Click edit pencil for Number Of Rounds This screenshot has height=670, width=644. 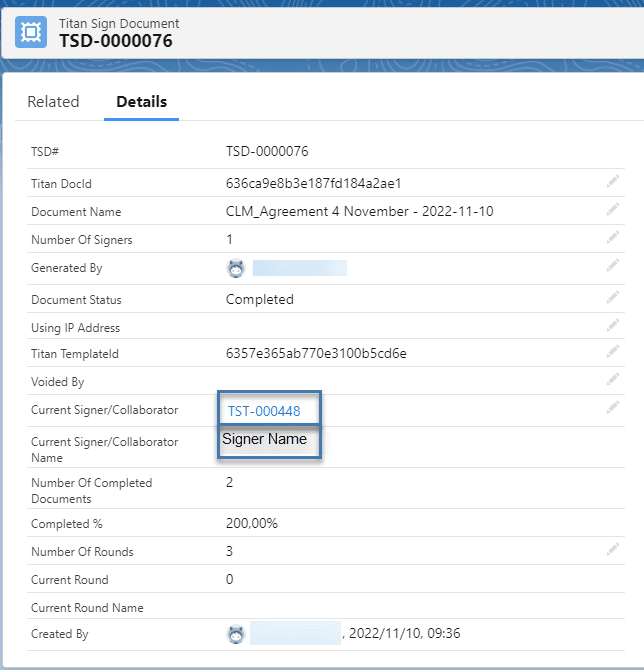(612, 550)
